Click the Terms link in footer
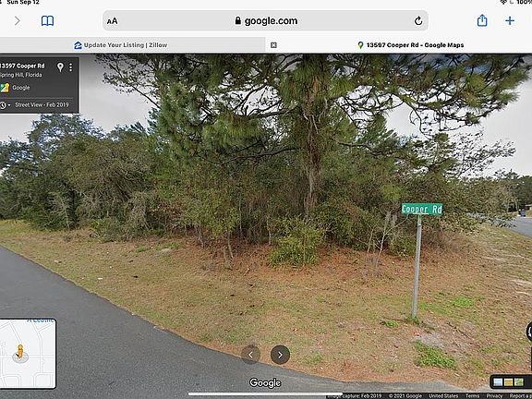Image resolution: width=532 pixels, height=399 pixels. pyautogui.click(x=472, y=396)
